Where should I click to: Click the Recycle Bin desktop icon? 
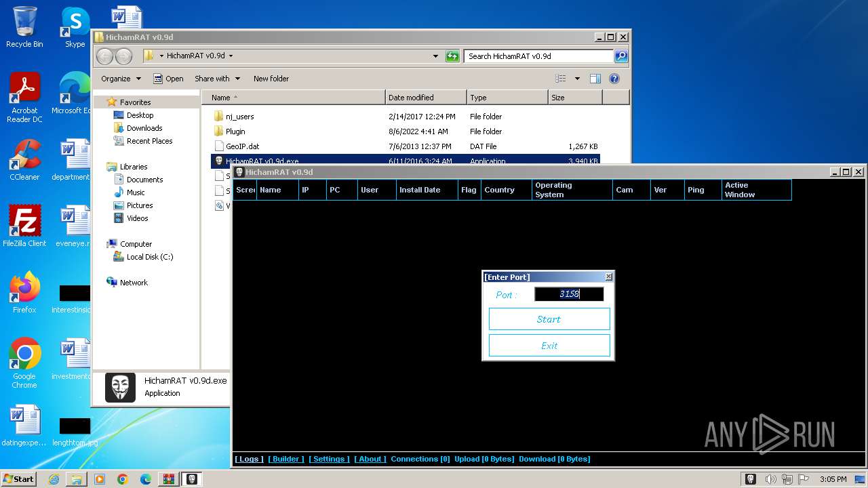(x=24, y=27)
